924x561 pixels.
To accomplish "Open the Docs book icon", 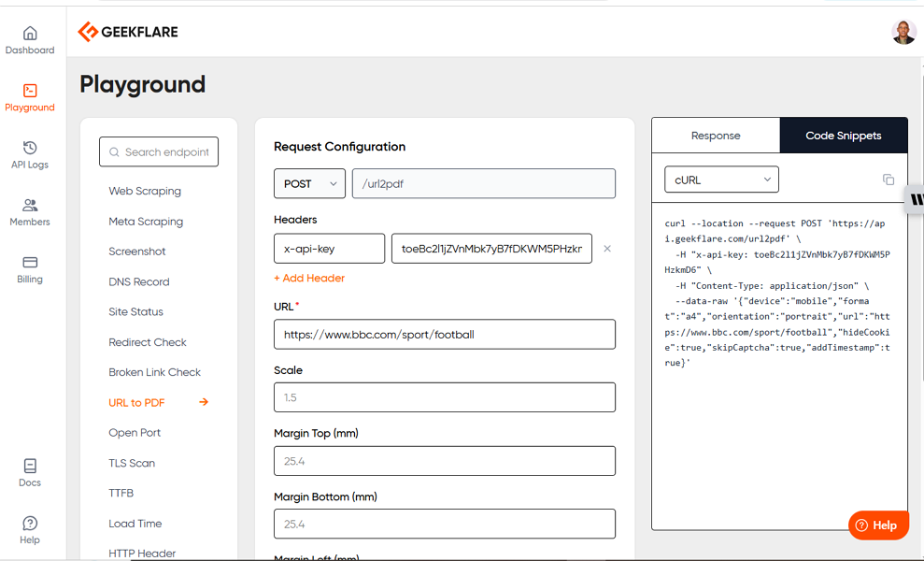I will pyautogui.click(x=30, y=466).
